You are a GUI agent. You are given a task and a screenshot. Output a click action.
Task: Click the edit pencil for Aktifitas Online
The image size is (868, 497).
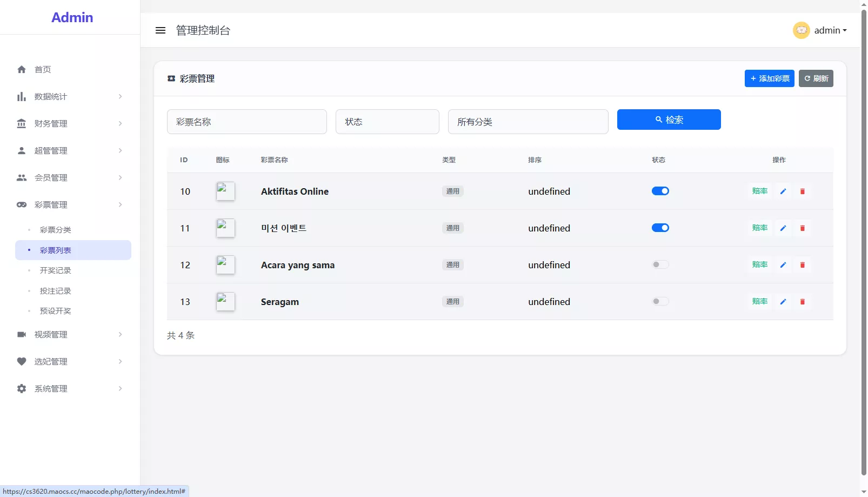[x=783, y=191]
